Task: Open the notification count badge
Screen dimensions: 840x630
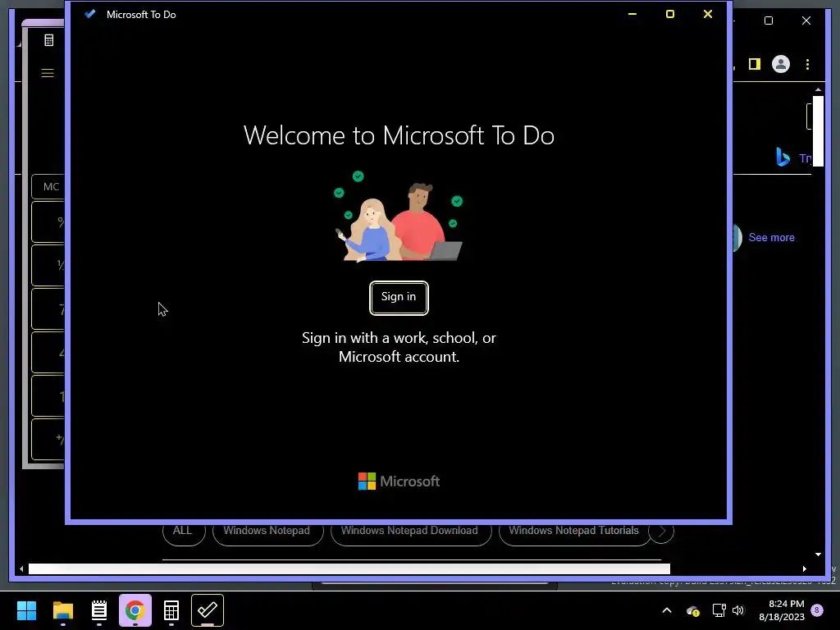Action: pos(817,609)
